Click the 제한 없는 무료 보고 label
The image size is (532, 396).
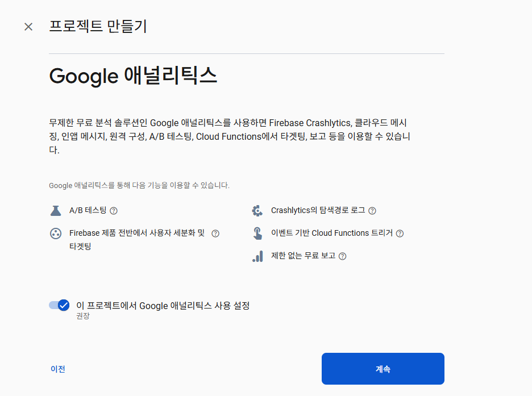(304, 256)
